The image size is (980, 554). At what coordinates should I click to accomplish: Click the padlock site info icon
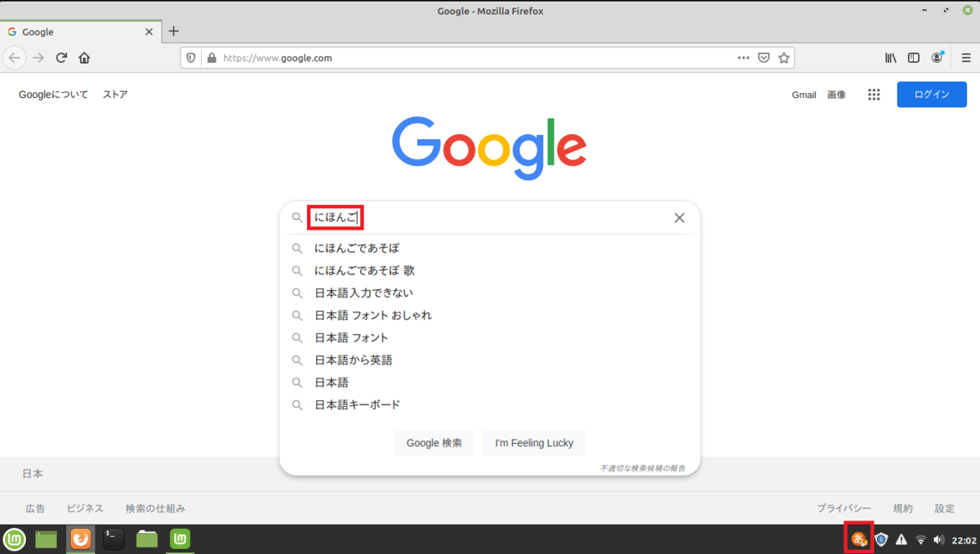tap(212, 58)
